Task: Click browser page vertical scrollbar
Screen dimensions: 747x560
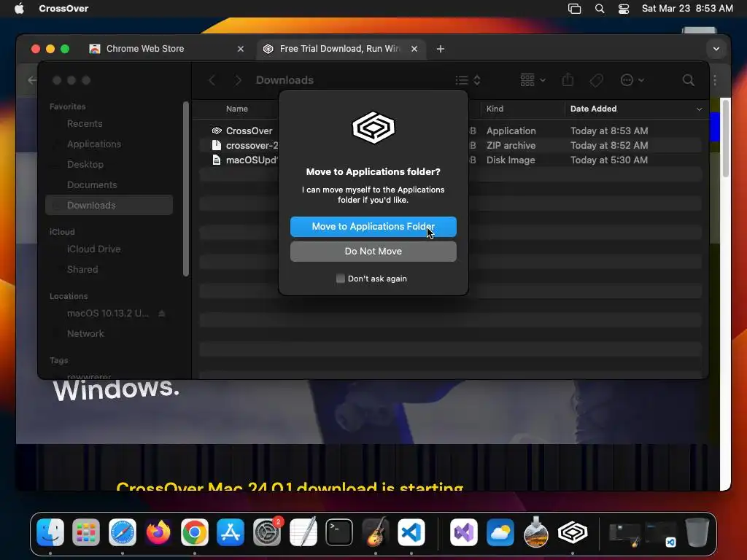Action: point(726,138)
